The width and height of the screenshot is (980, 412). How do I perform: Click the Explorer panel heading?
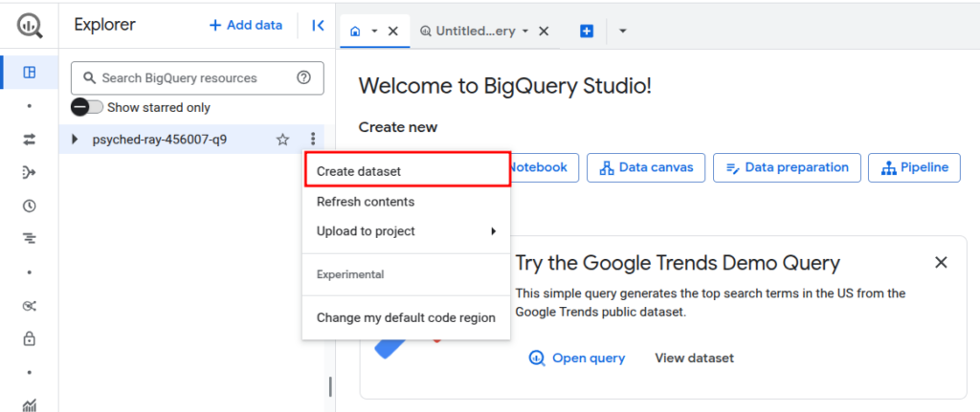105,26
